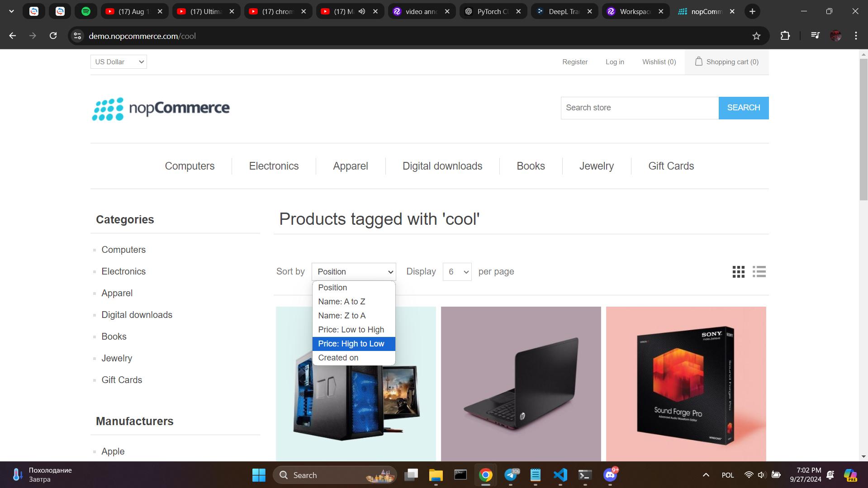Click the Log in link
Image resolution: width=868 pixels, height=488 pixels.
[x=615, y=62]
